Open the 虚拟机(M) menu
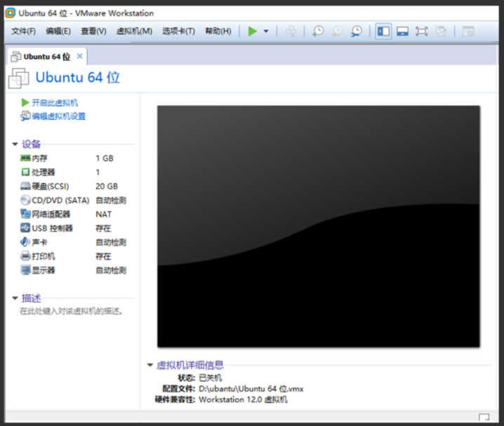This screenshot has height=426, width=504. [x=134, y=31]
